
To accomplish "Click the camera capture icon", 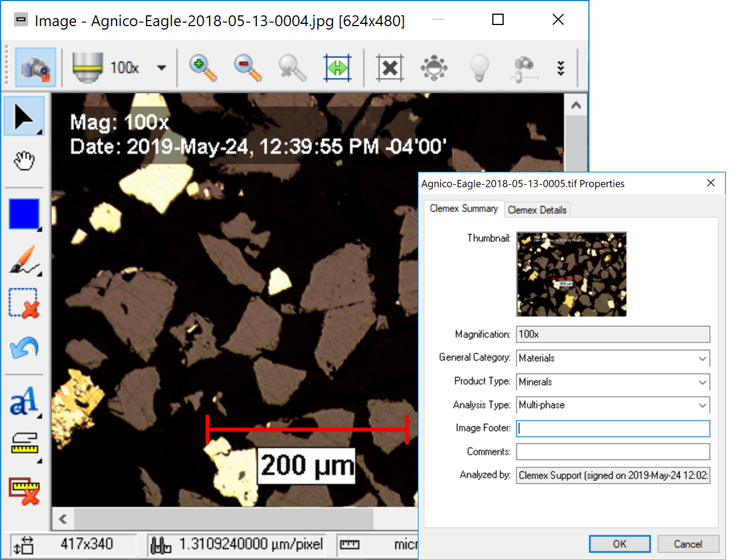I will point(35,68).
